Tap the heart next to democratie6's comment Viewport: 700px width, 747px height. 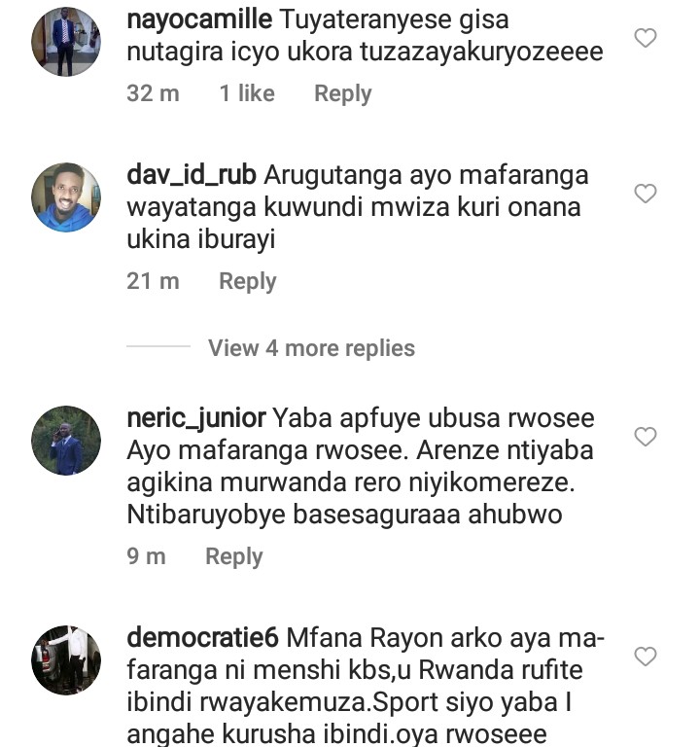tap(646, 657)
